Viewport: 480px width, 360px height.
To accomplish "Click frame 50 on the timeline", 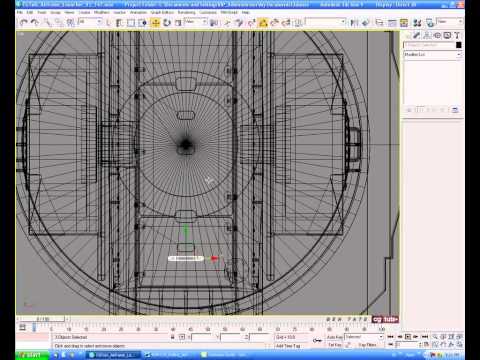I will point(208,329).
